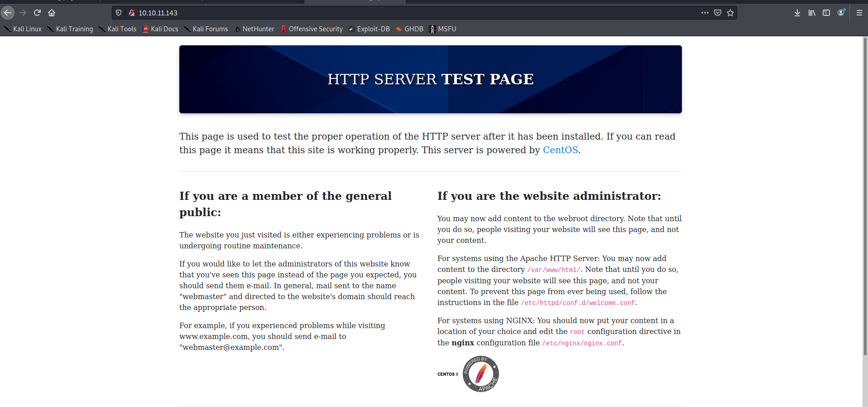Click the HTTP SERVER TEST PAGE banner
Image resolution: width=868 pixels, height=407 pixels.
tap(431, 79)
